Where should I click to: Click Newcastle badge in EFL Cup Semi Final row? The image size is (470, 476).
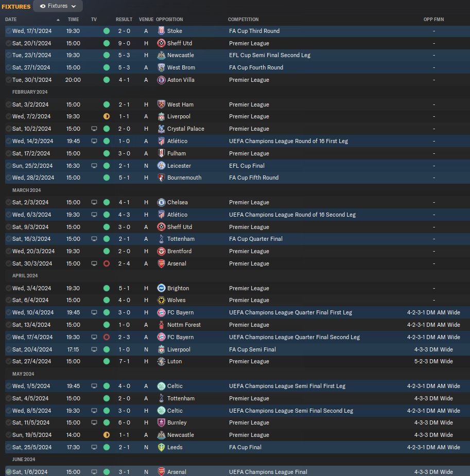pos(161,55)
